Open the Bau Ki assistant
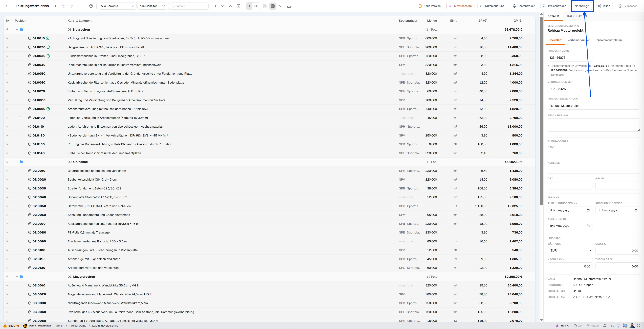Screen dimensions: 644x329 tap(563, 326)
